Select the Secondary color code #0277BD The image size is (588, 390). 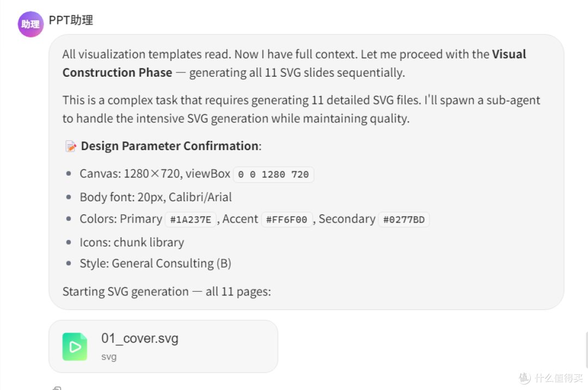coord(404,220)
